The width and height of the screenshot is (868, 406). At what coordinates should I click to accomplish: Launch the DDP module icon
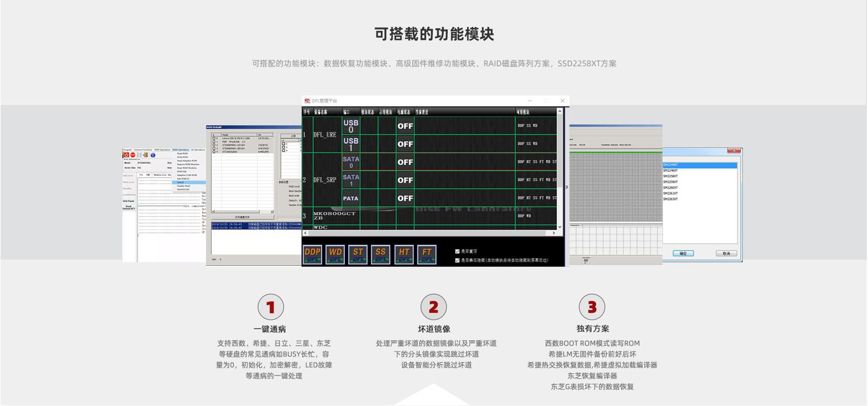(x=312, y=255)
